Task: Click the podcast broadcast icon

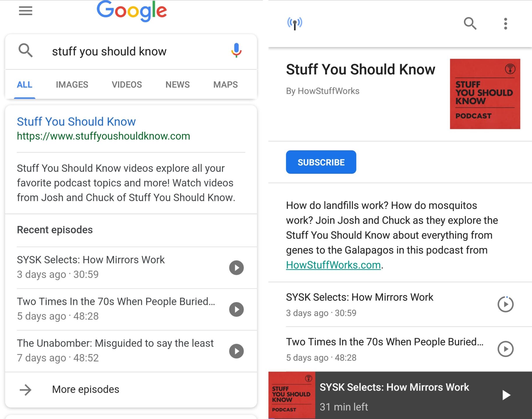Action: coord(295,23)
